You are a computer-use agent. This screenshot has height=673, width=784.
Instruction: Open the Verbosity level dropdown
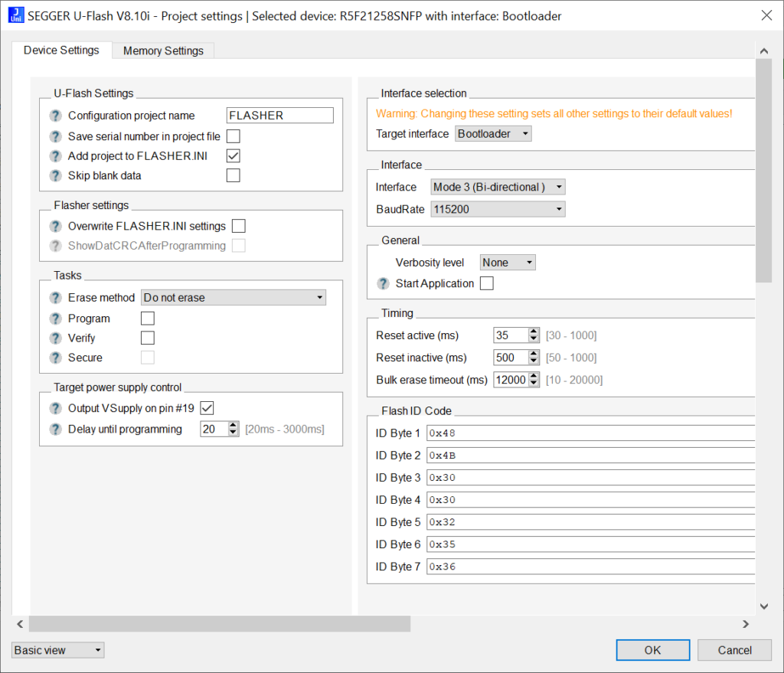pos(508,263)
